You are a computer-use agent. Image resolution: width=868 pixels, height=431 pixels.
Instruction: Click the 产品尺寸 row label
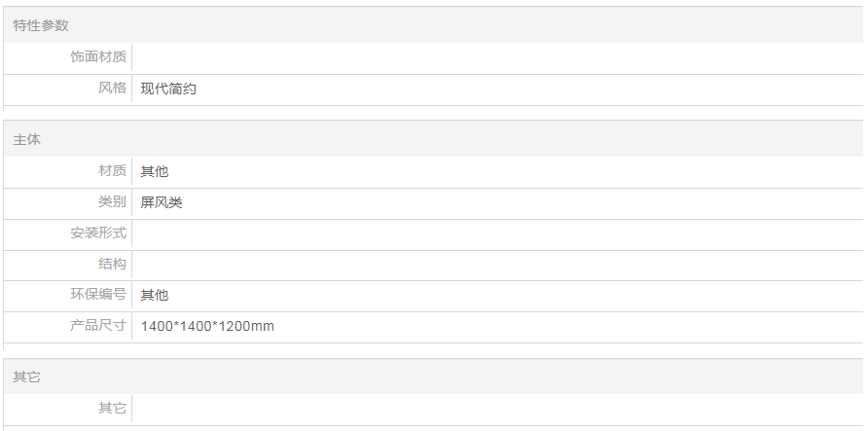point(98,326)
